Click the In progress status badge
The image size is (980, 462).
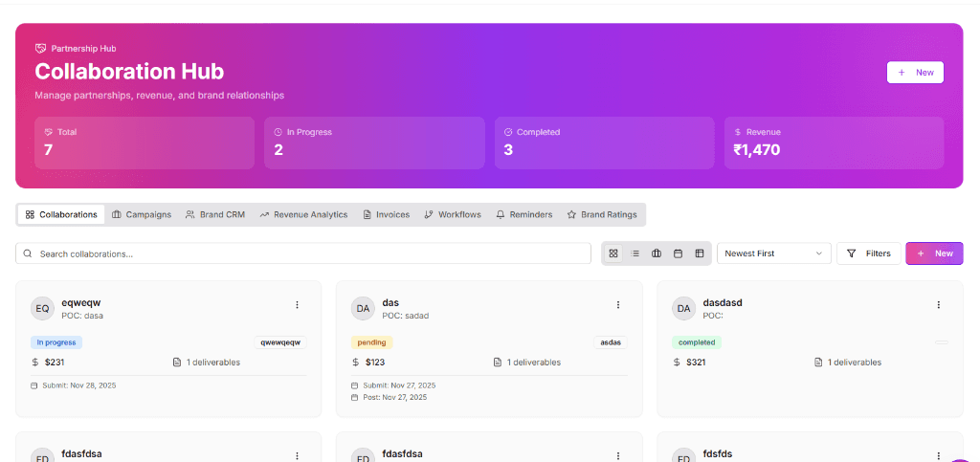pos(56,342)
